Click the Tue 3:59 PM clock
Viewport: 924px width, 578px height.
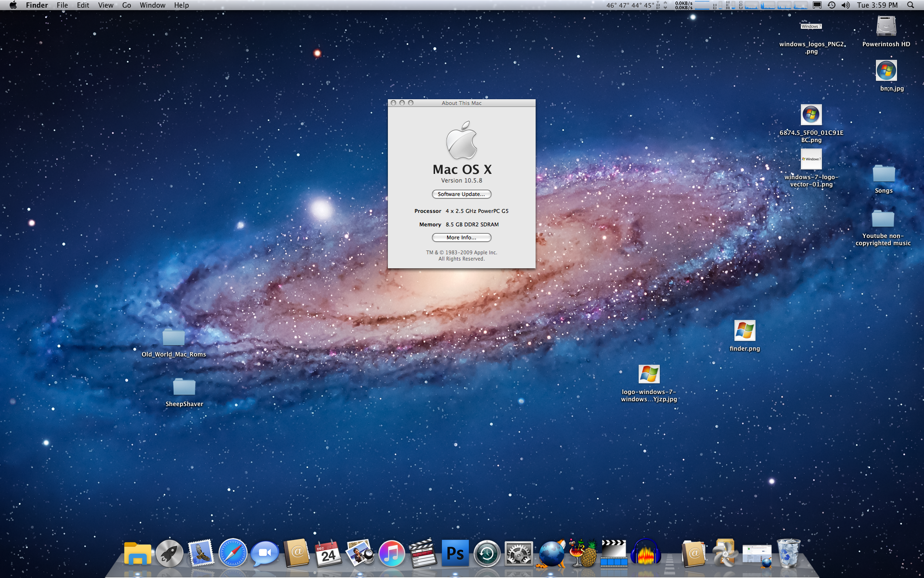(877, 5)
